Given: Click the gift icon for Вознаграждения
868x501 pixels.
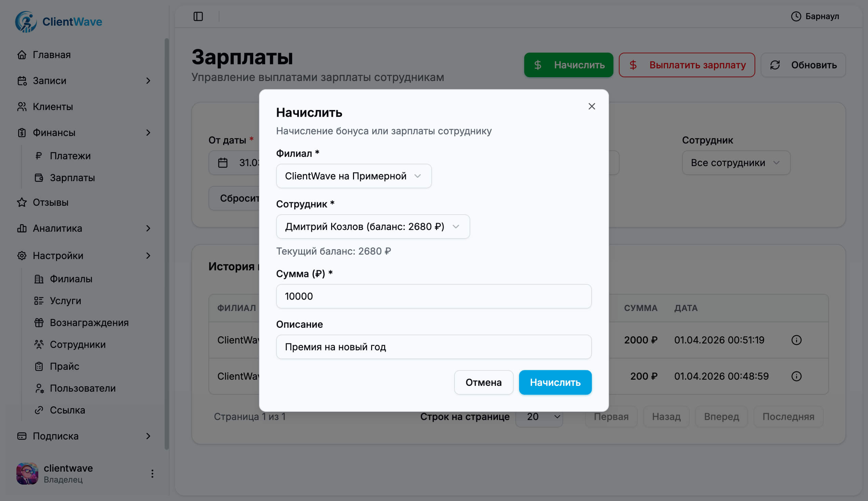Looking at the screenshot, I should (39, 322).
